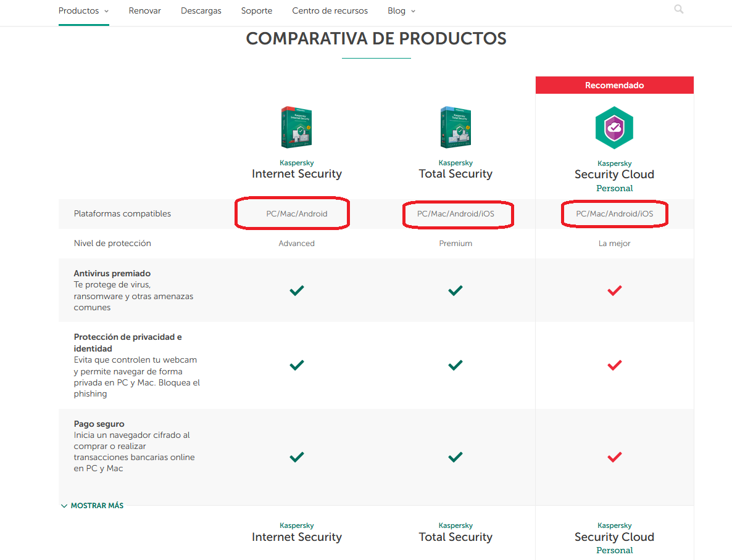The image size is (732, 560).
Task: Click the Security Cloud hexagon shield icon
Action: click(x=614, y=128)
